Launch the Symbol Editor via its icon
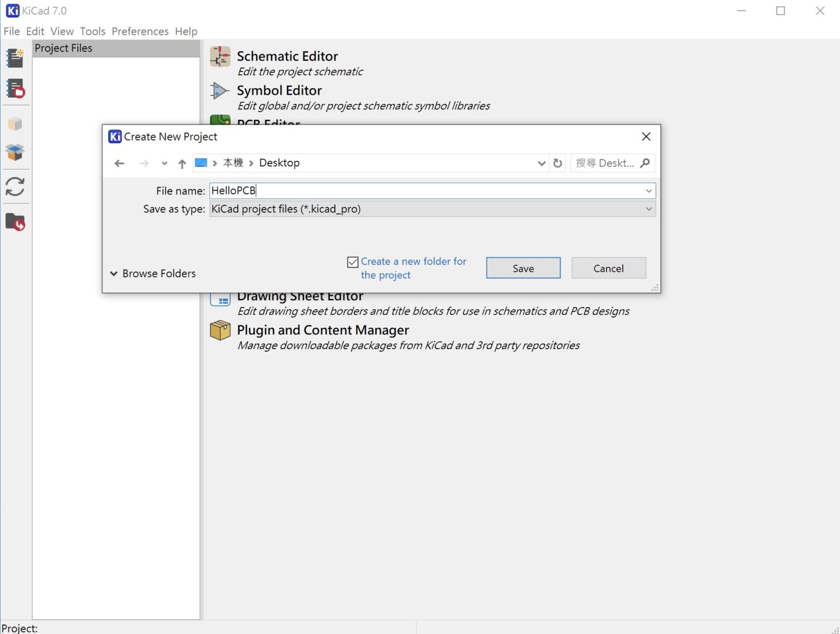The height and width of the screenshot is (634, 840). 220,91
